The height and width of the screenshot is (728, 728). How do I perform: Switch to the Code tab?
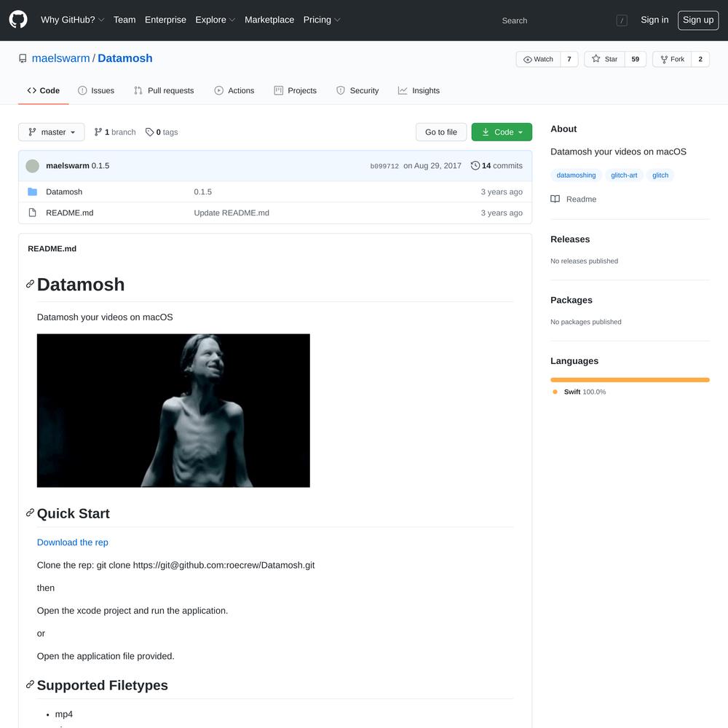pyautogui.click(x=44, y=90)
